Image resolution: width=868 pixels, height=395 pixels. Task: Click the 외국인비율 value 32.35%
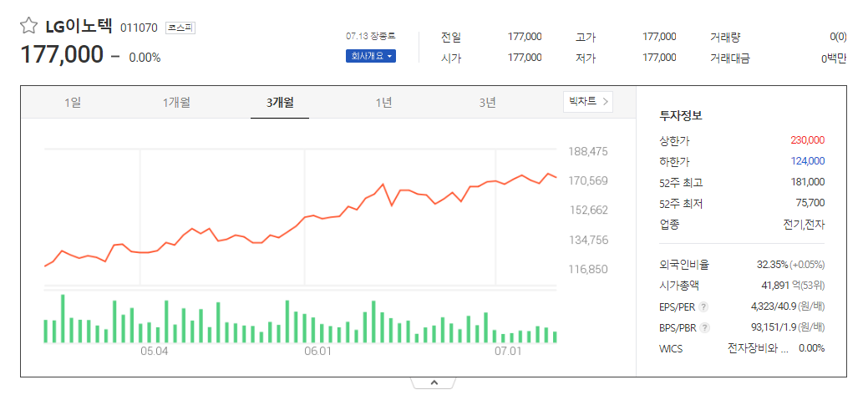(772, 265)
